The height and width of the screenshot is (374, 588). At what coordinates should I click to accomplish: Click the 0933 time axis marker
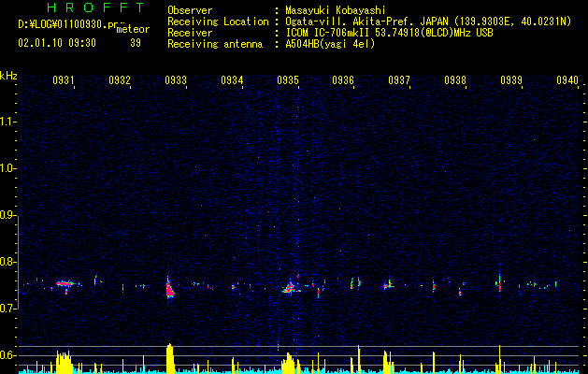click(176, 80)
